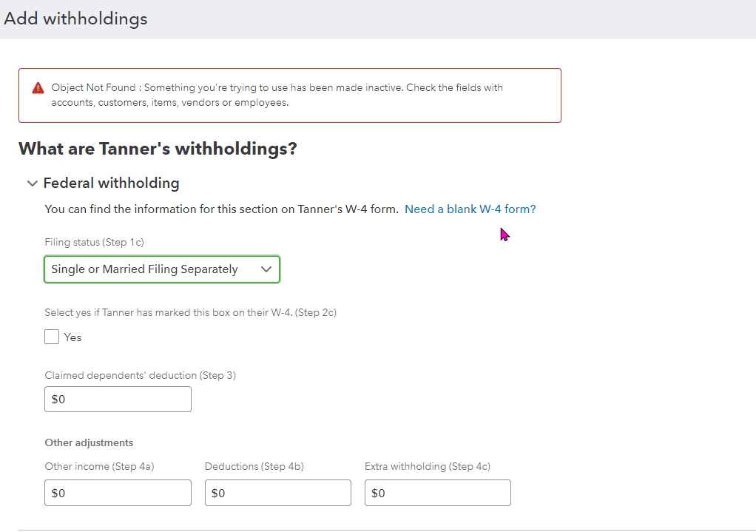
Task: Click the Claimed dependents' deduction field
Action: coord(118,399)
